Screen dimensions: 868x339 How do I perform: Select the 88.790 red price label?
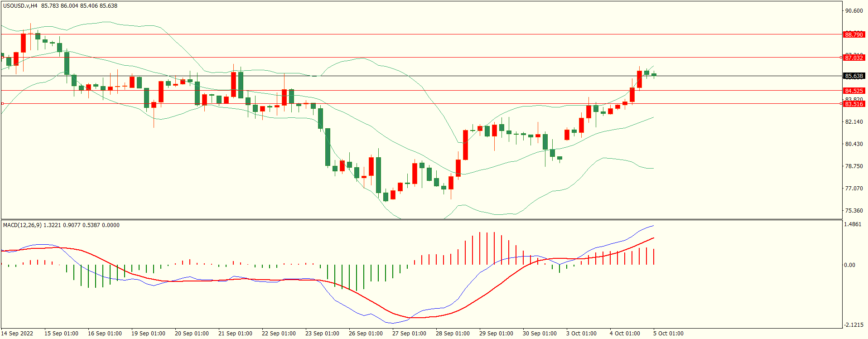(x=854, y=34)
